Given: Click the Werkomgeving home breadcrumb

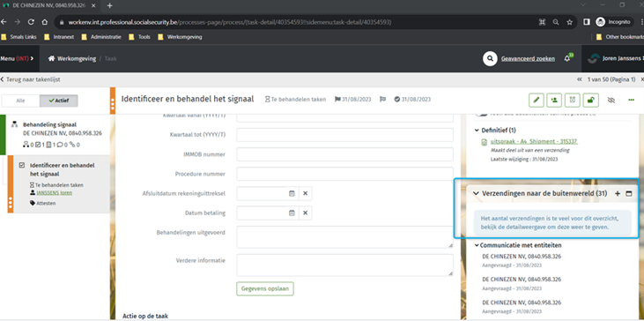Looking at the screenshot, I should tap(72, 59).
